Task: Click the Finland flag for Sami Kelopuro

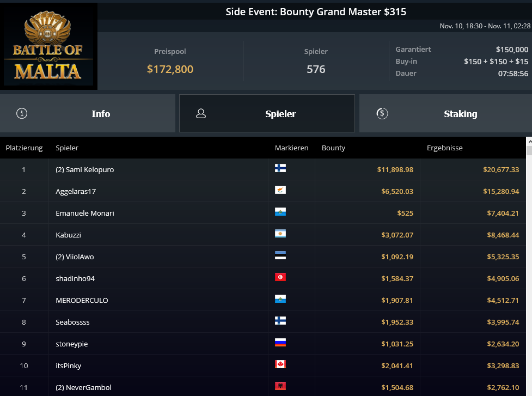Action: [x=280, y=168]
